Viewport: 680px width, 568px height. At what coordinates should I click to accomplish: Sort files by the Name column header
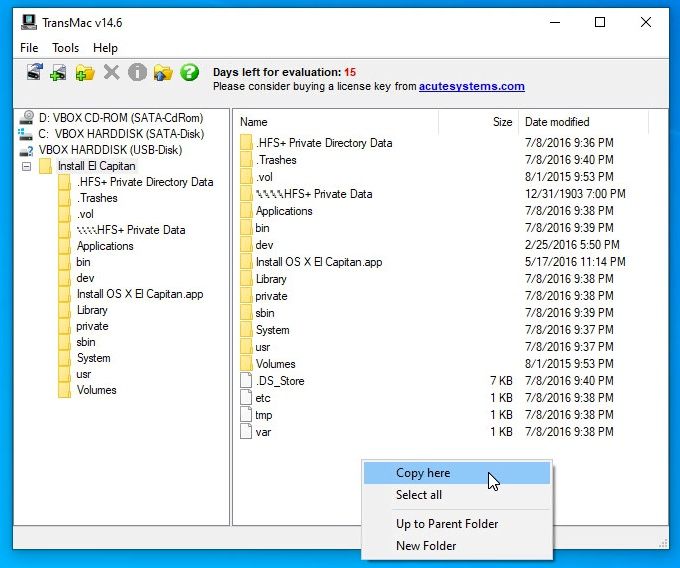(254, 122)
